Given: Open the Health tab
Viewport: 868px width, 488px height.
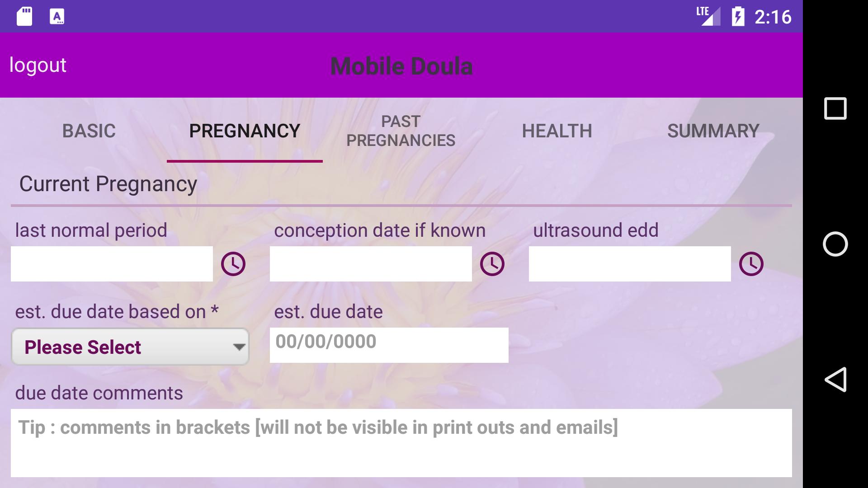Looking at the screenshot, I should click(x=557, y=131).
